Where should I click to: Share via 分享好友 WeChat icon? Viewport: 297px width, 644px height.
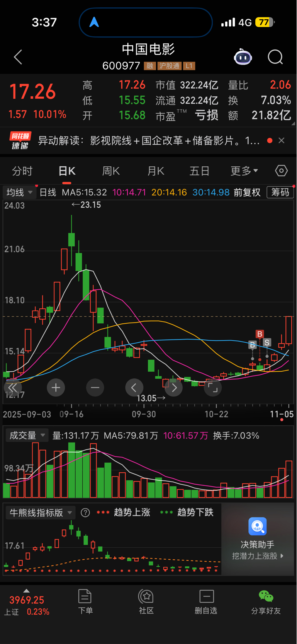pyautogui.click(x=266, y=596)
